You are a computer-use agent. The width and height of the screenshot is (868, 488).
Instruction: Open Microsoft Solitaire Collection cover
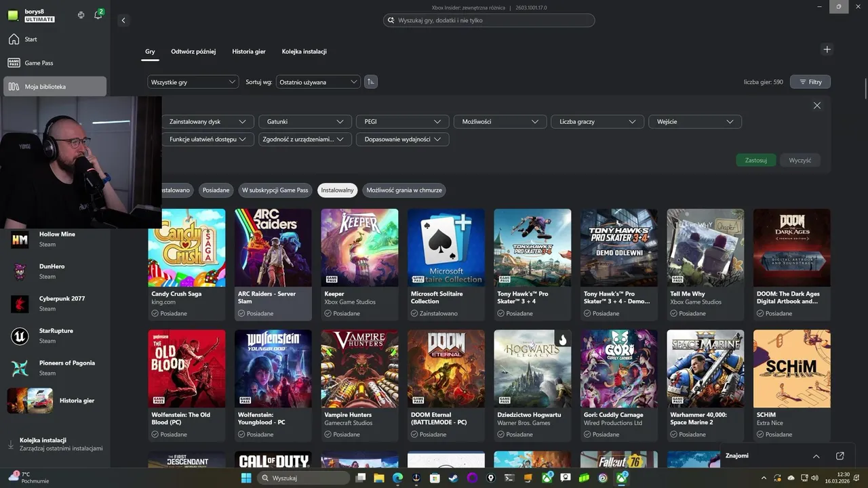446,248
